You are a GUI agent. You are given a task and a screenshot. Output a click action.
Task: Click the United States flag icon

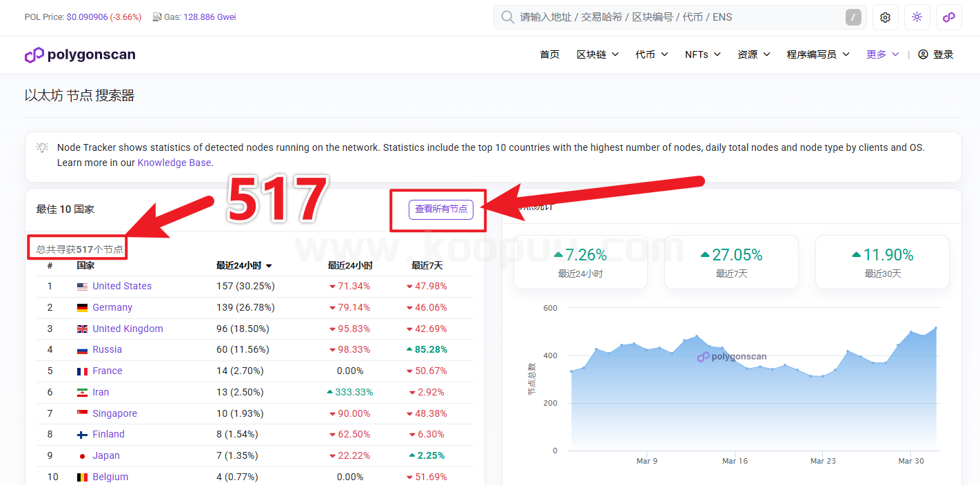tap(82, 287)
